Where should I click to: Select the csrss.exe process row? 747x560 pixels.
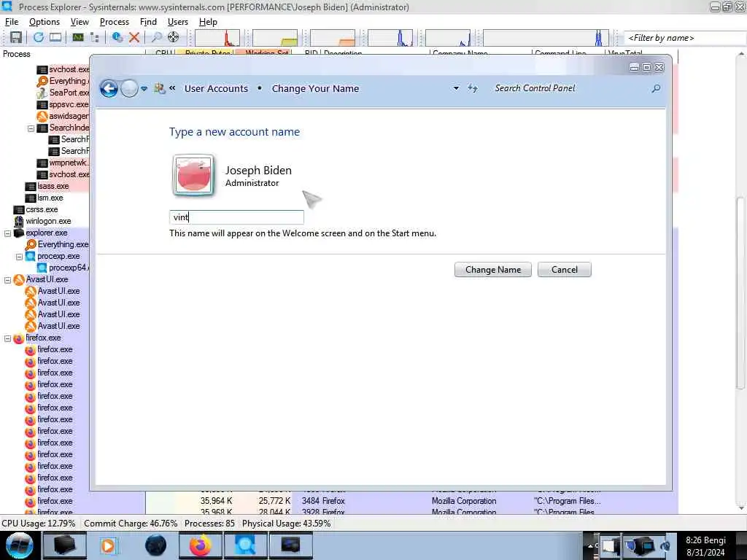click(x=42, y=209)
